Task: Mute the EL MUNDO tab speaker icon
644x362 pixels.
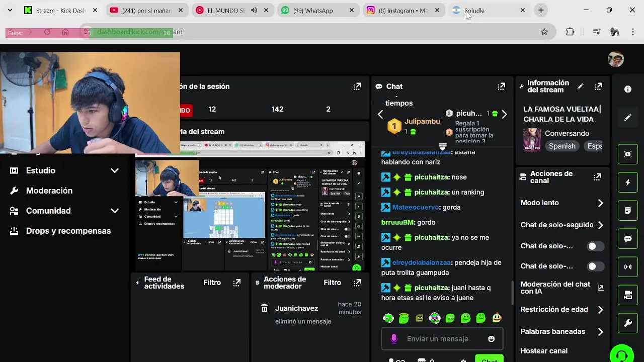Action: 254,10
